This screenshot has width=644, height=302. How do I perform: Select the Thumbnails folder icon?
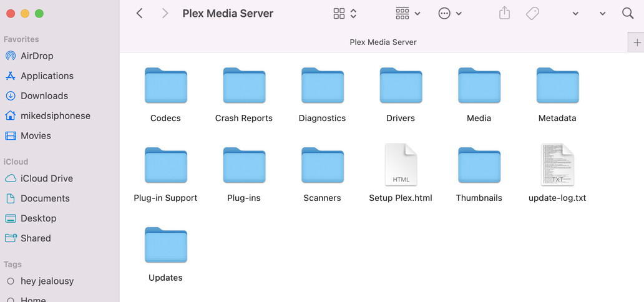click(x=479, y=165)
